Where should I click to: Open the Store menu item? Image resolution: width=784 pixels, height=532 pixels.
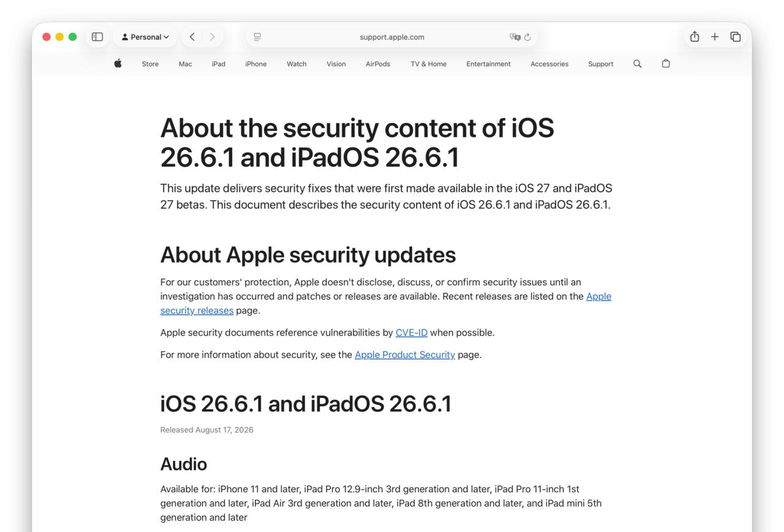(150, 64)
